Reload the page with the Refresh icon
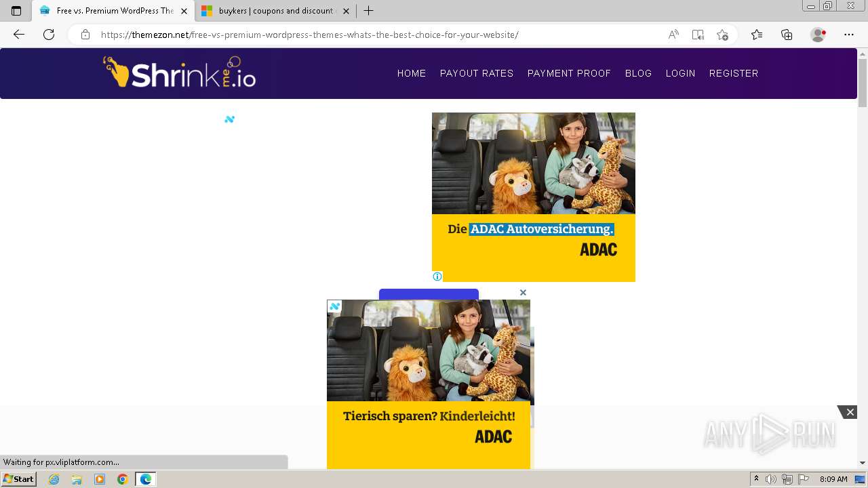Viewport: 868px width, 488px height. [x=49, y=35]
